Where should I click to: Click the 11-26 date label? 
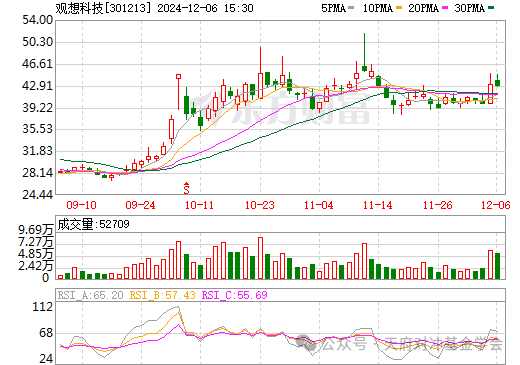[x=438, y=205]
